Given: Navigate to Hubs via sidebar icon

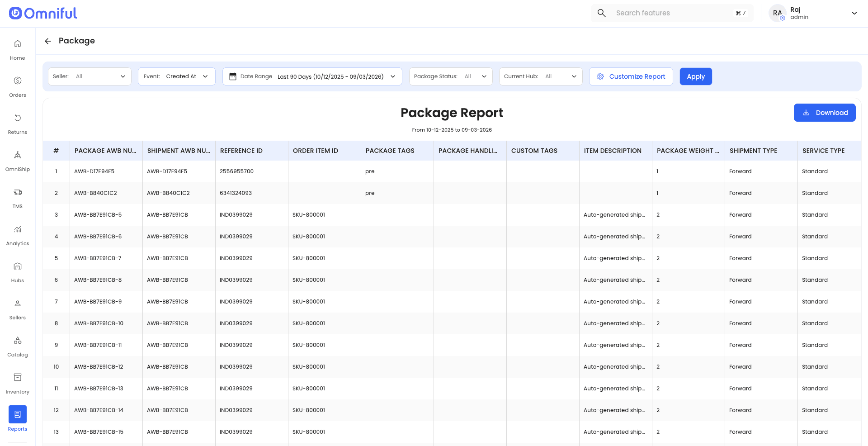Looking at the screenshot, I should 18,266.
